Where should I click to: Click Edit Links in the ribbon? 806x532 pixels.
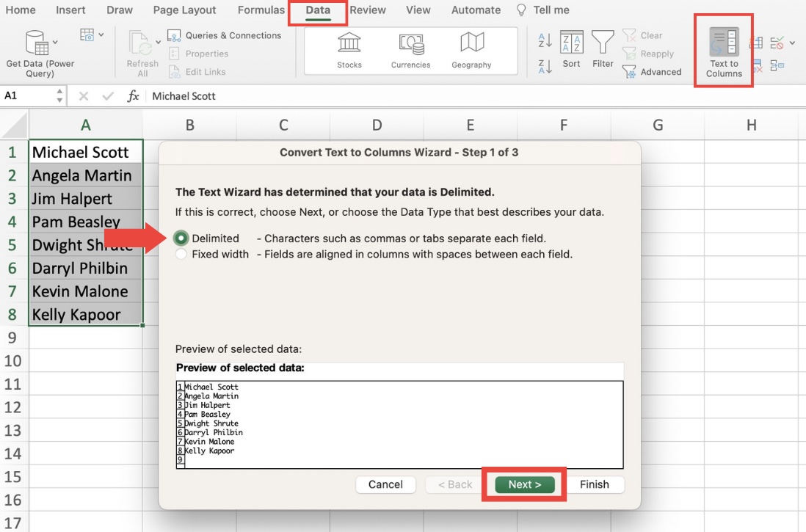pos(197,72)
